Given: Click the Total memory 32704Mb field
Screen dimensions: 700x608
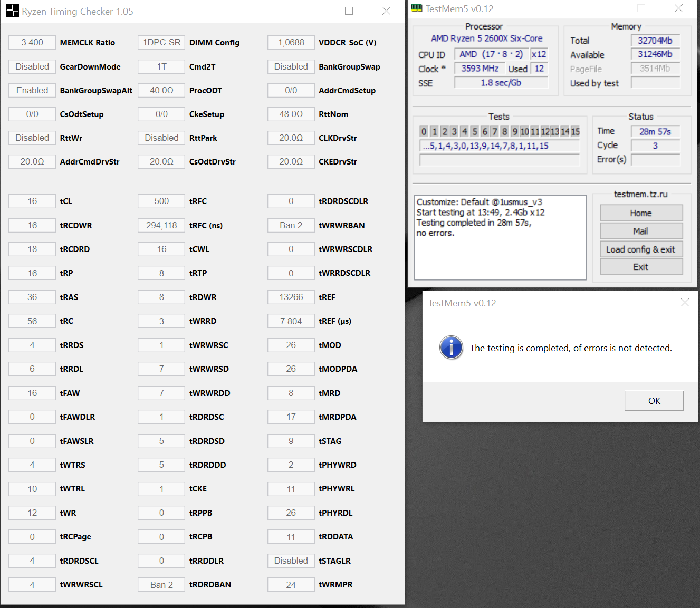Looking at the screenshot, I should pos(655,41).
